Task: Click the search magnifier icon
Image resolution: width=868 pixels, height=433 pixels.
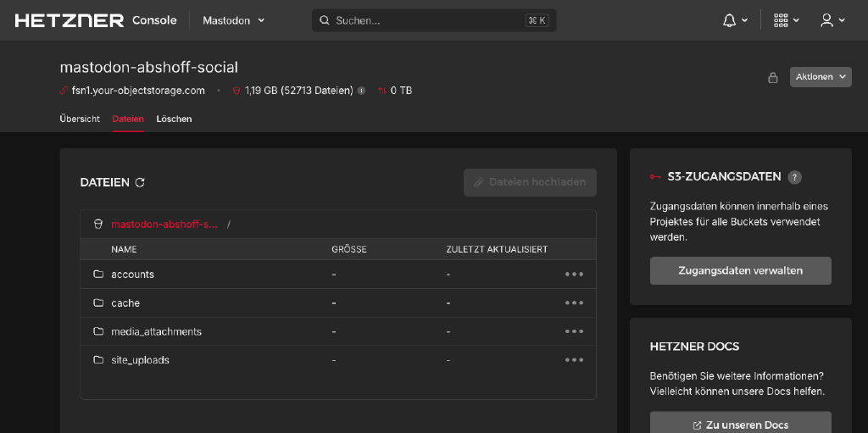Action: [x=325, y=20]
